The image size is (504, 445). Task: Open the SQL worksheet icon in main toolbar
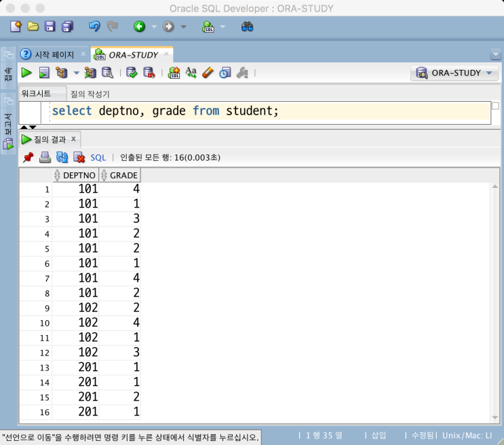click(x=208, y=26)
